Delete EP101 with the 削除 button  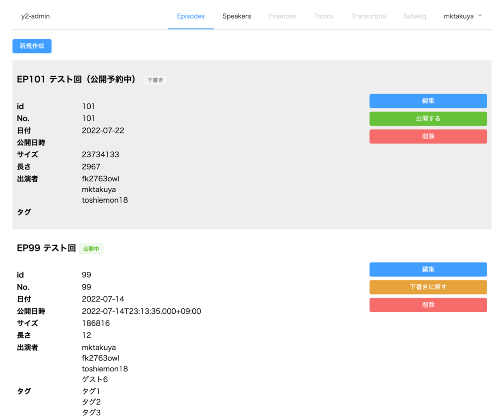tap(428, 136)
